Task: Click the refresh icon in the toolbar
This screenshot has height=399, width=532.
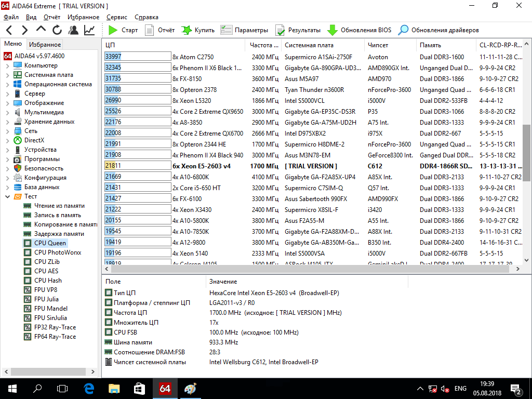Action: (57, 30)
